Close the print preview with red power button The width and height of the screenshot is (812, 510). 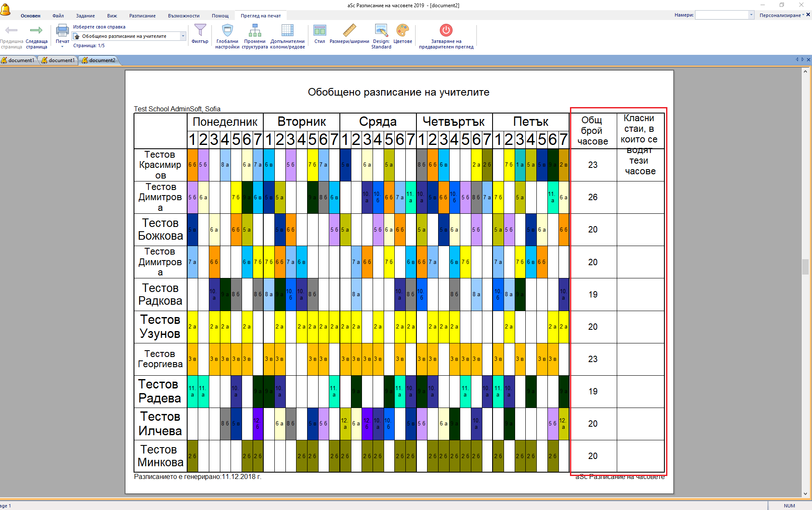446,31
